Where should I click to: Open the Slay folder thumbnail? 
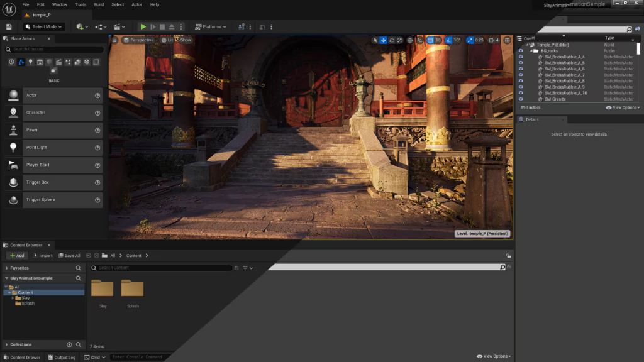pyautogui.click(x=103, y=288)
